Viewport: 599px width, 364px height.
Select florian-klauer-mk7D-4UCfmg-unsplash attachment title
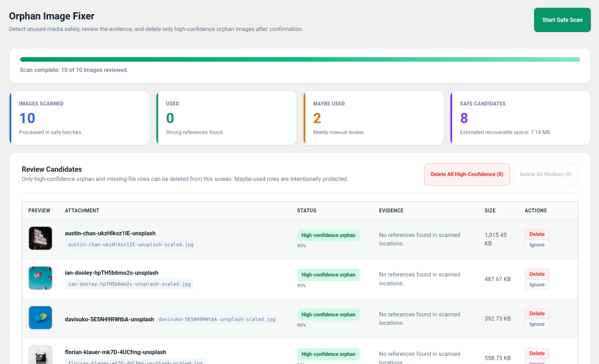point(115,352)
